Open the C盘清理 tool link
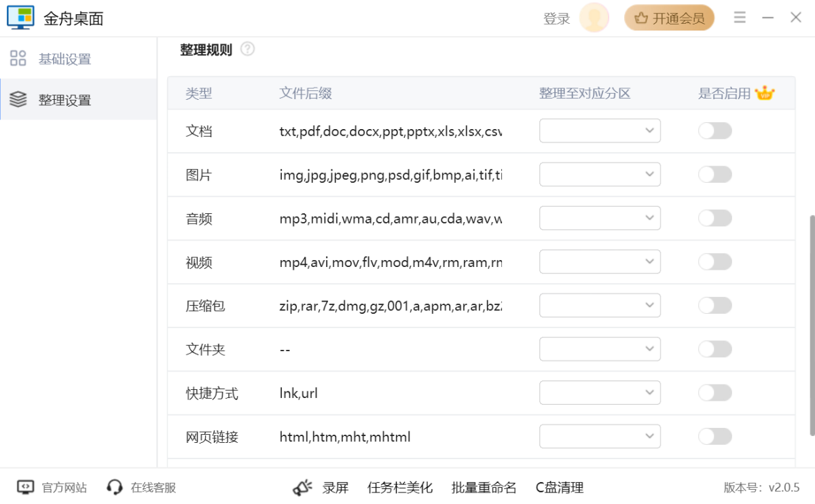815x504 pixels. (x=560, y=488)
